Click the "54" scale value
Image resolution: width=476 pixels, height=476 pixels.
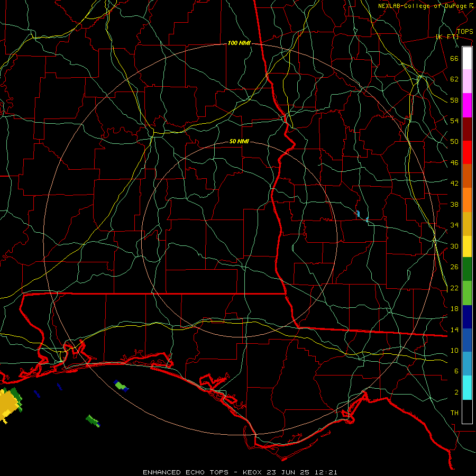pos(454,121)
